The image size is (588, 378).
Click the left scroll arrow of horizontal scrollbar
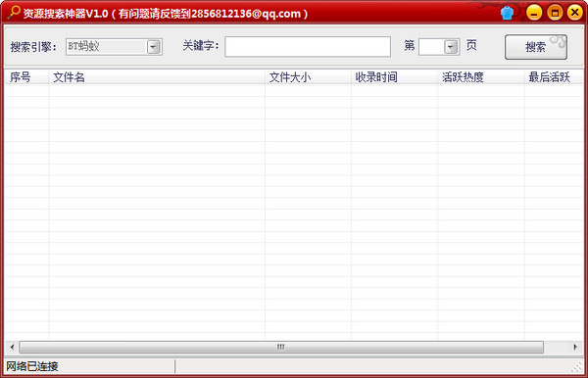pos(12,347)
